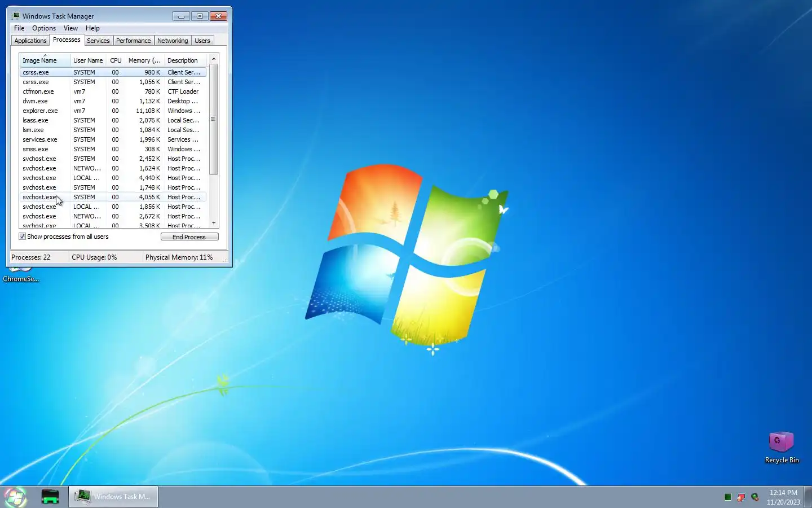812x508 pixels.
Task: Click the process list scrollbar thumb
Action: coord(213,119)
